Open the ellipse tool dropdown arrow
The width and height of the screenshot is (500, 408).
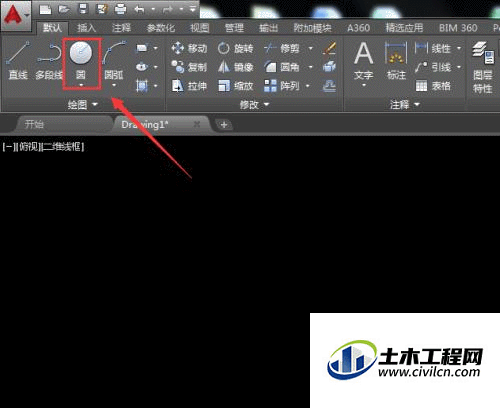(156, 67)
